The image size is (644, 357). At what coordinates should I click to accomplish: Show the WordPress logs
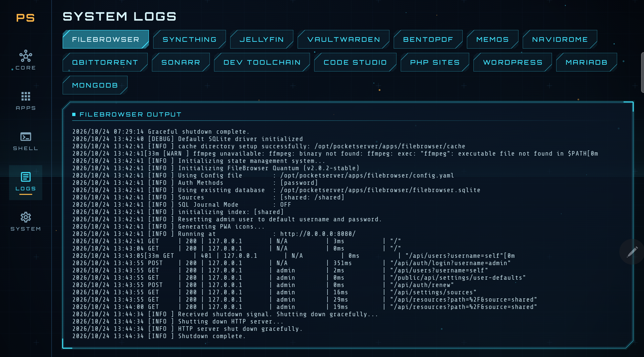point(513,62)
